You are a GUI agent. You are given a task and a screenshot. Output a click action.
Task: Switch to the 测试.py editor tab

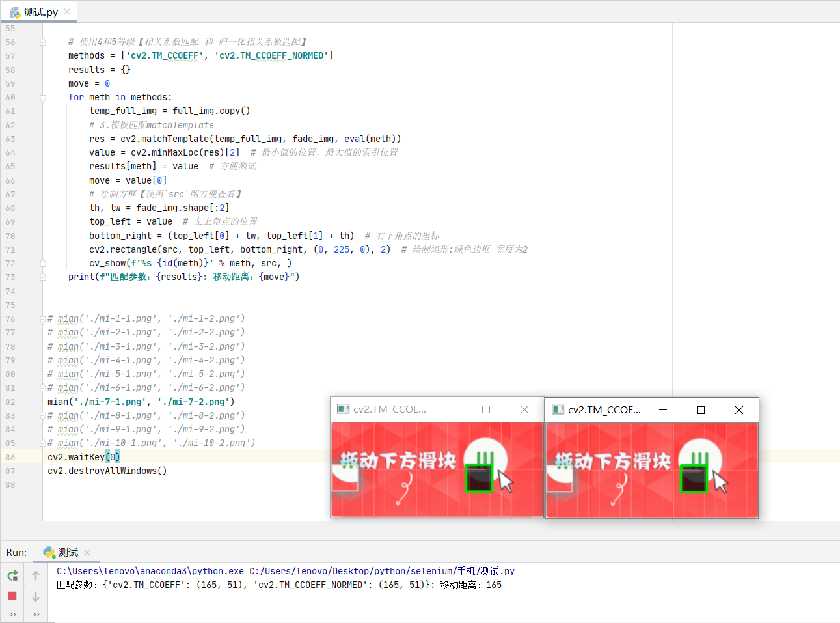(x=40, y=12)
